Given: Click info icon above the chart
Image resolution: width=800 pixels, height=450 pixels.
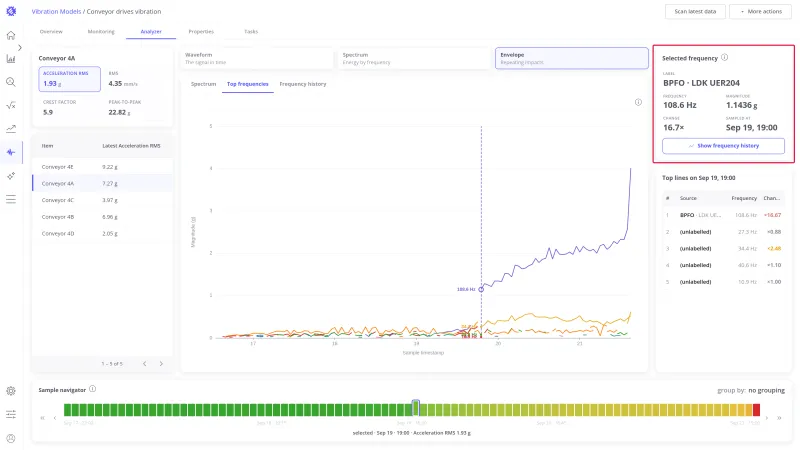Looking at the screenshot, I should coord(638,102).
